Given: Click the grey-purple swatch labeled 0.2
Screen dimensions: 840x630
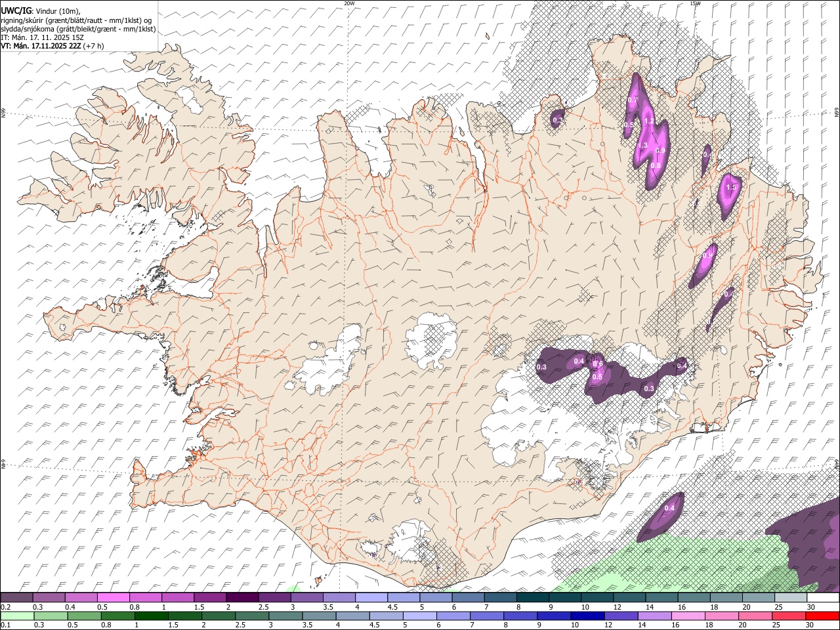Looking at the screenshot, I should [x=16, y=597].
